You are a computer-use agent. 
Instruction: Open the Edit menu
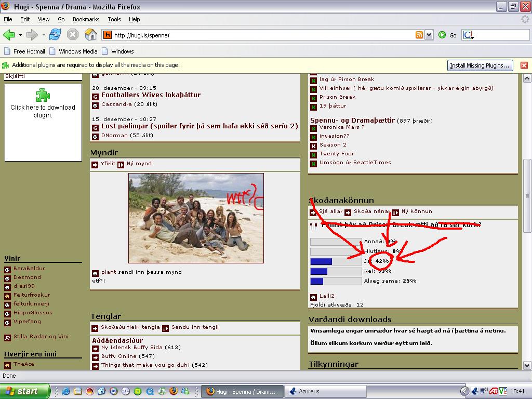[25, 19]
